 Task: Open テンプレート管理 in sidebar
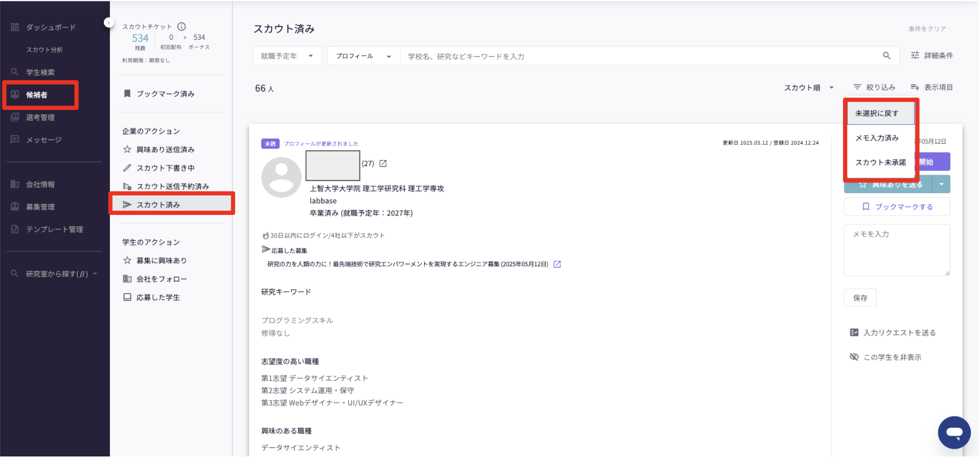(54, 229)
